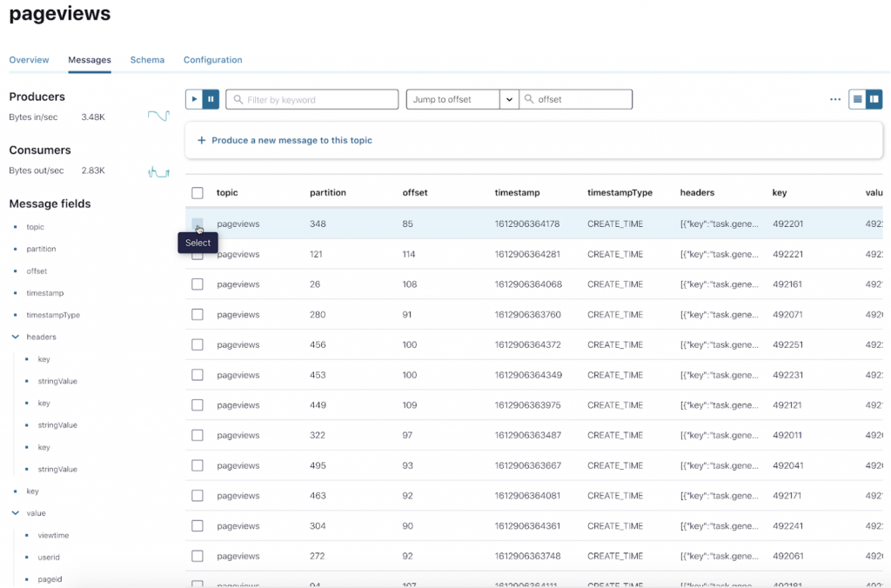
Task: Open the three-dot more options menu
Action: point(835,99)
